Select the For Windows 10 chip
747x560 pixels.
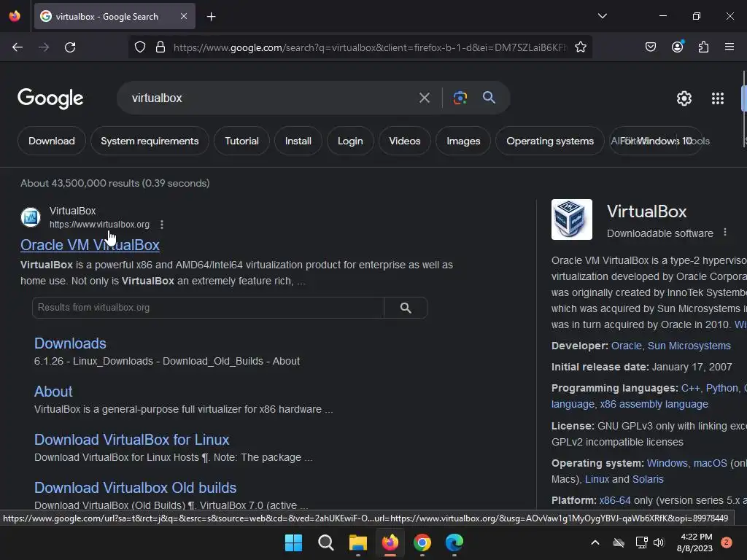(x=656, y=141)
